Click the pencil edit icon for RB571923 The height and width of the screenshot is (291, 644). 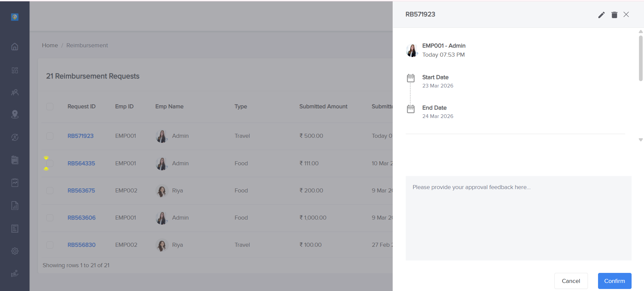point(601,15)
